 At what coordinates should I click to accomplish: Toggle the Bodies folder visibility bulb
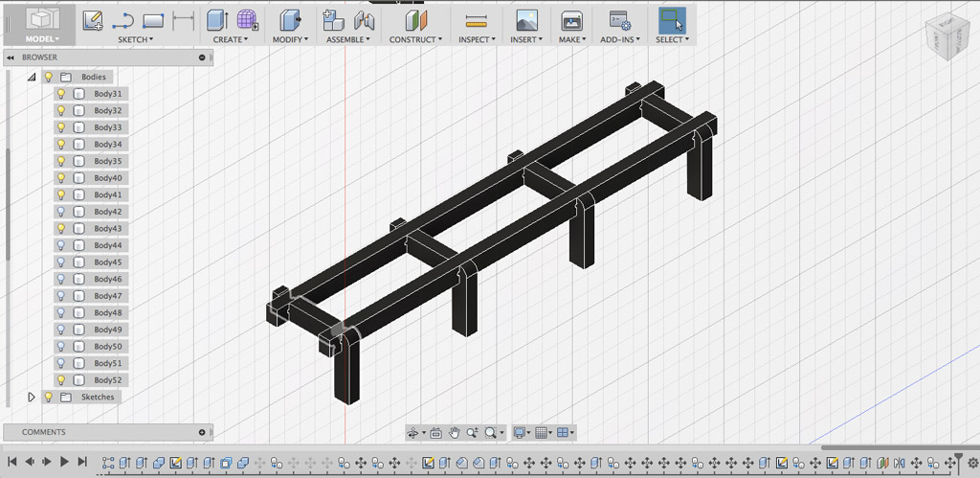click(48, 77)
